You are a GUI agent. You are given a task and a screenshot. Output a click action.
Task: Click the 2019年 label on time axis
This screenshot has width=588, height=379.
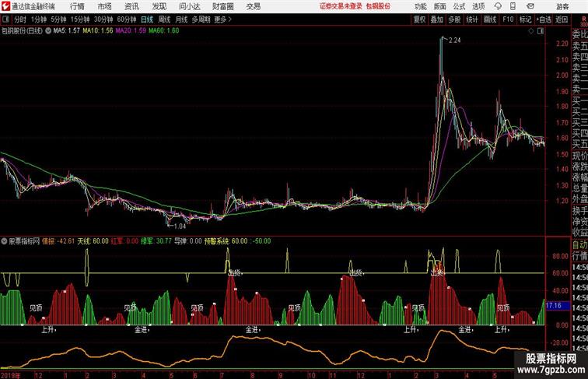(x=11, y=375)
